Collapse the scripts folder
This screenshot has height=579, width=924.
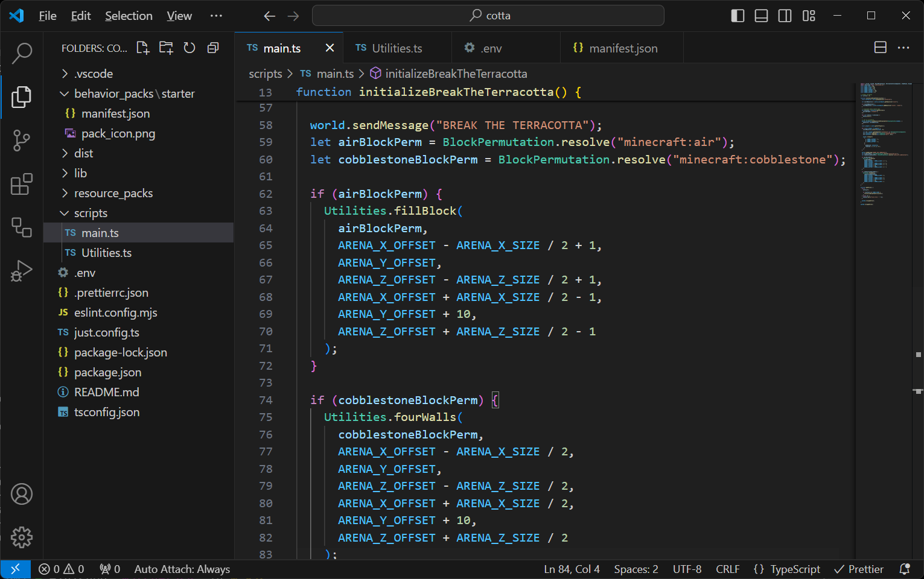(x=91, y=213)
